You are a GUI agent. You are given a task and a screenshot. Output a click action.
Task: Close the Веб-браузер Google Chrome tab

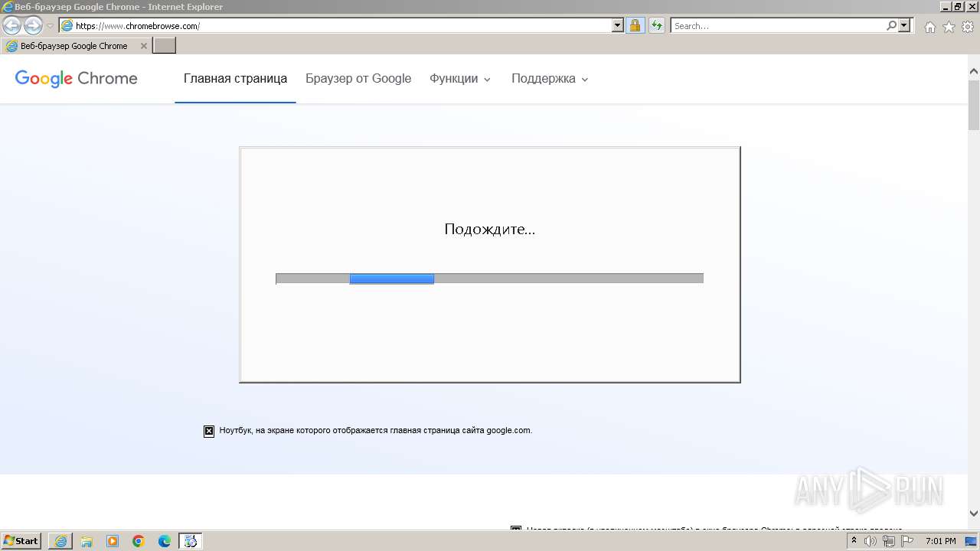pos(143,46)
